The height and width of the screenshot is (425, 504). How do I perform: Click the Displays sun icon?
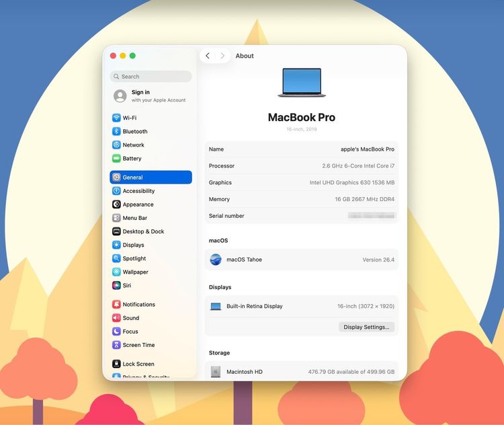click(116, 245)
